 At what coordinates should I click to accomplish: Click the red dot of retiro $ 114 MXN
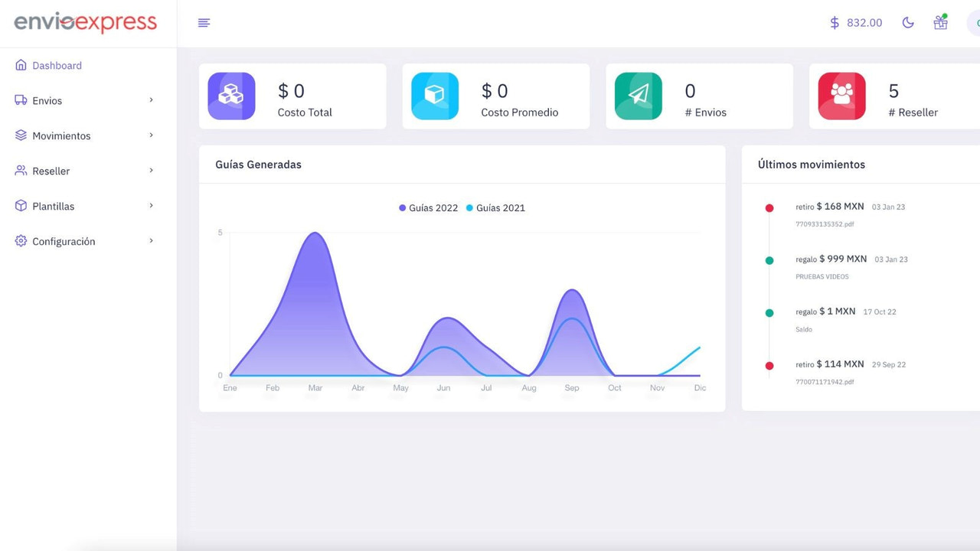769,366
